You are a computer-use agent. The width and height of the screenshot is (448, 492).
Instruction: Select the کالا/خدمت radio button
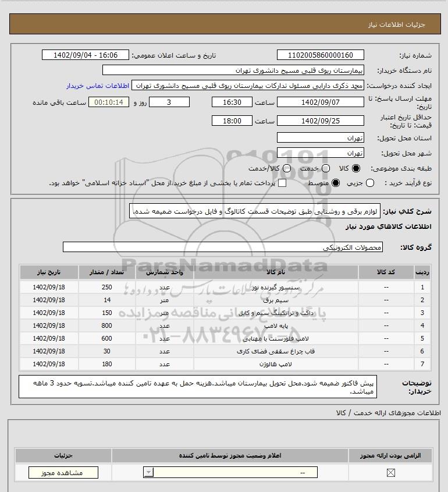click(x=286, y=168)
